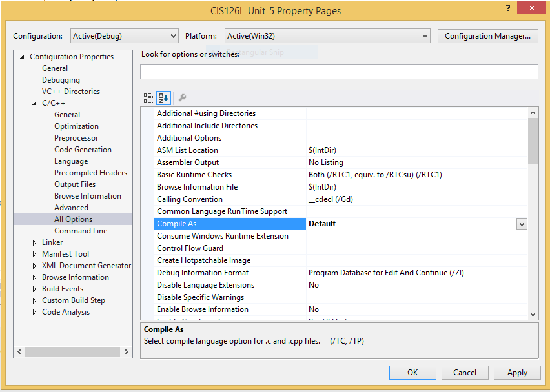Open the Precompiled Headers page

click(x=90, y=173)
